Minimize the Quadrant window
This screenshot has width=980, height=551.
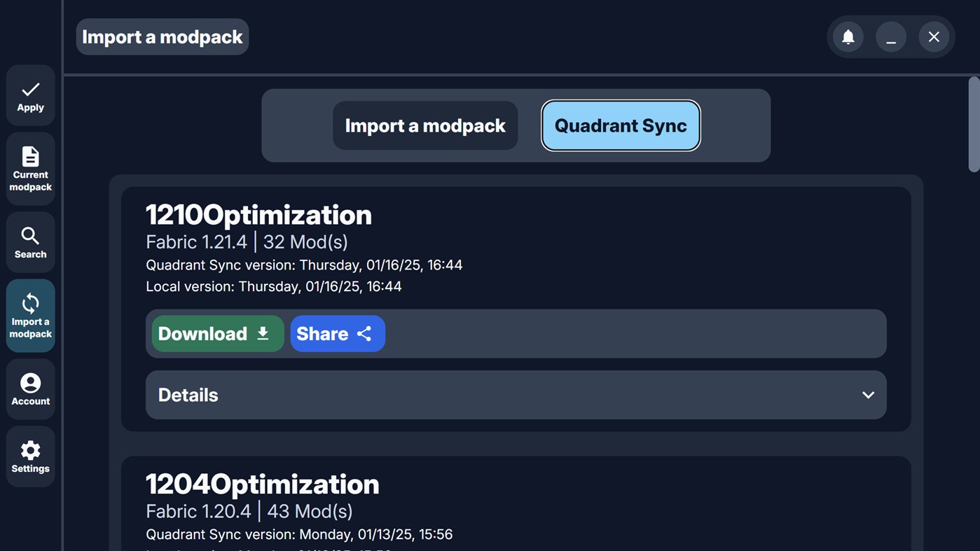click(890, 37)
